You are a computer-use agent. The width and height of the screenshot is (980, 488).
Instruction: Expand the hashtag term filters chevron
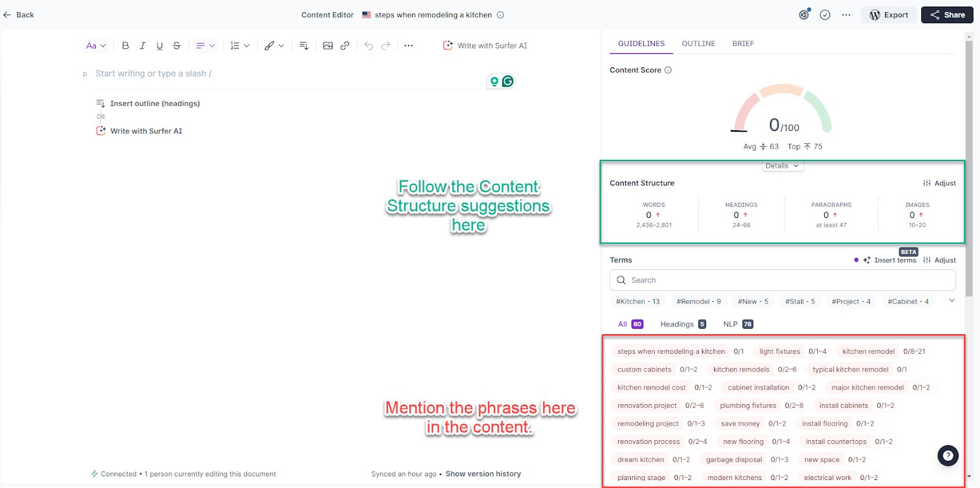click(951, 301)
